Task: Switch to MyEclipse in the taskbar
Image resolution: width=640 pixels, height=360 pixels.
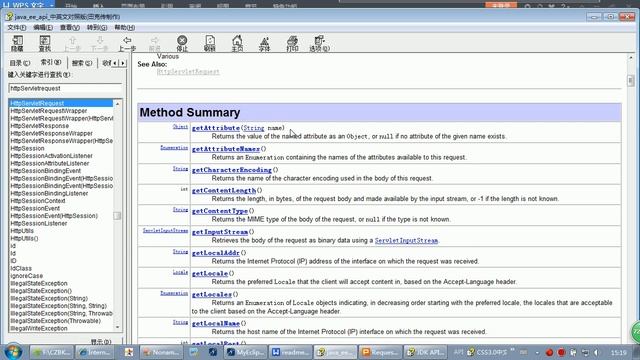Action: tap(246, 352)
